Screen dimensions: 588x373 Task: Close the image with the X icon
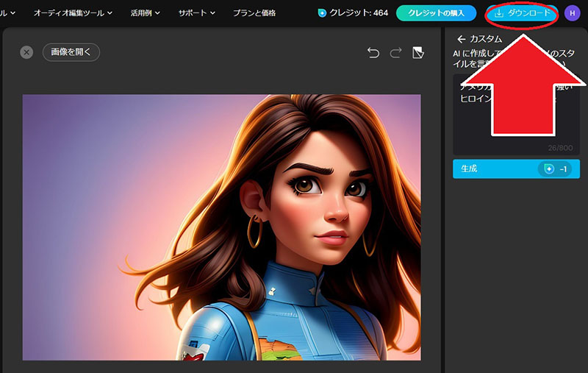click(x=26, y=52)
